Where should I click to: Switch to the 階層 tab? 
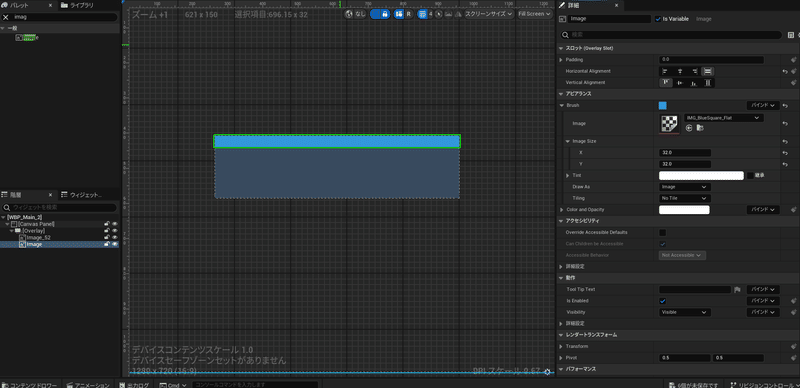tap(16, 195)
